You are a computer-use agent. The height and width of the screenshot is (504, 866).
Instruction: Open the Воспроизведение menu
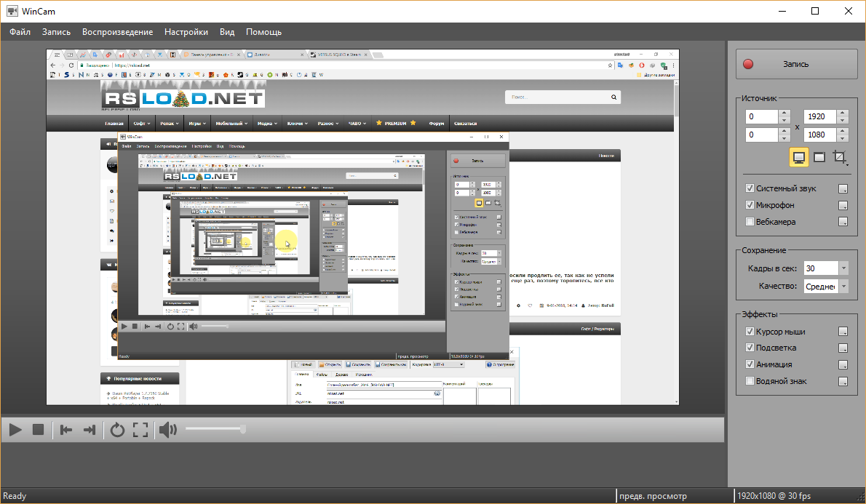[x=118, y=32]
